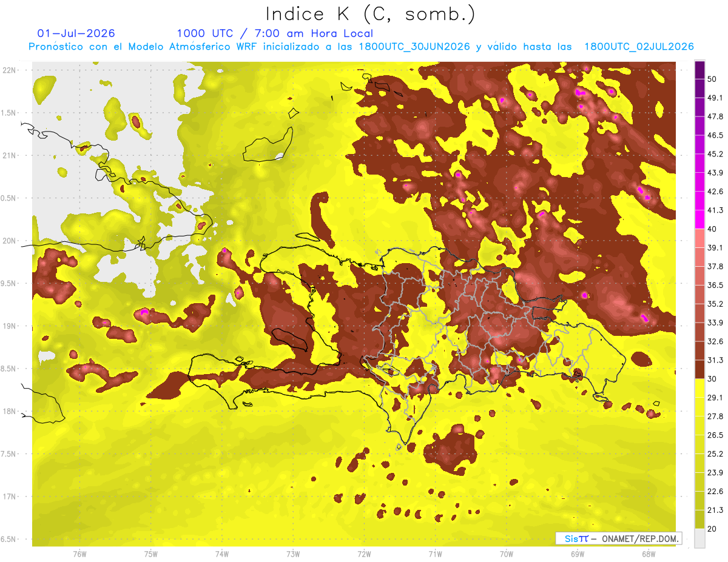728x562 pixels.
Task: Select the date text "01-Jul-2026"
Action: coord(76,33)
